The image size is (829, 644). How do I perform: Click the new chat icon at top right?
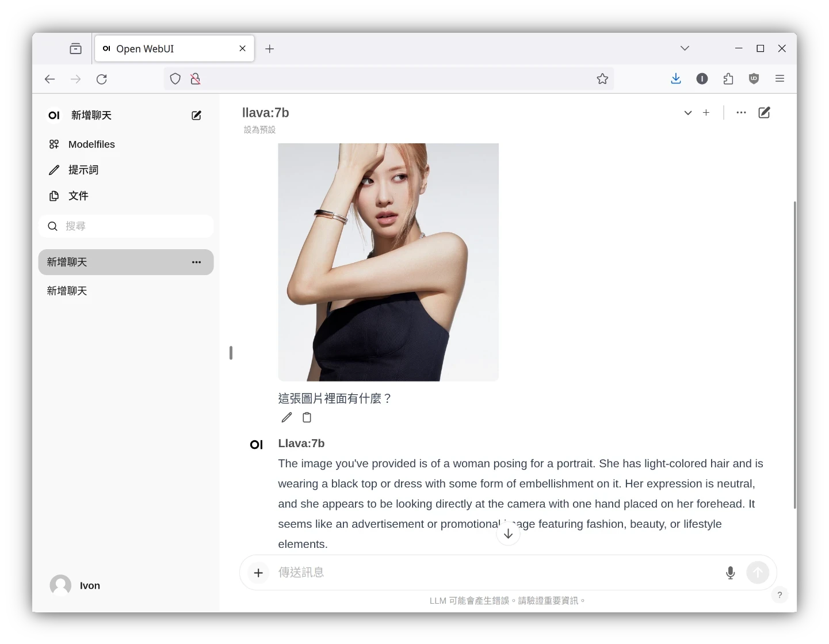764,113
